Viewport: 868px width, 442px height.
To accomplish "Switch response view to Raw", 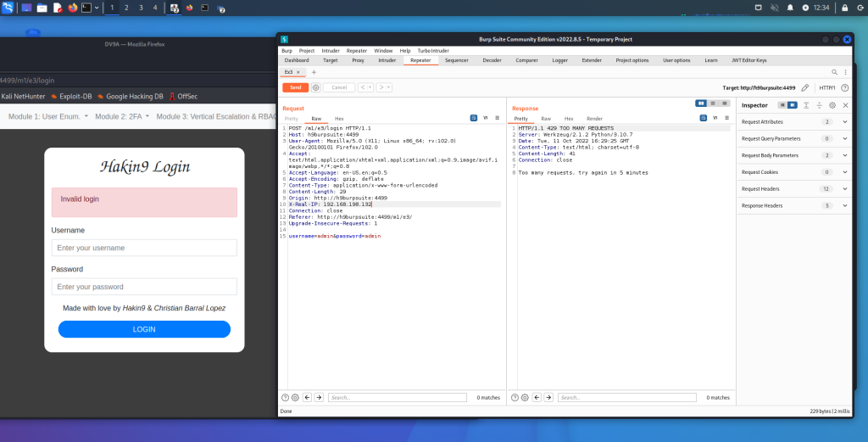I will tap(546, 119).
